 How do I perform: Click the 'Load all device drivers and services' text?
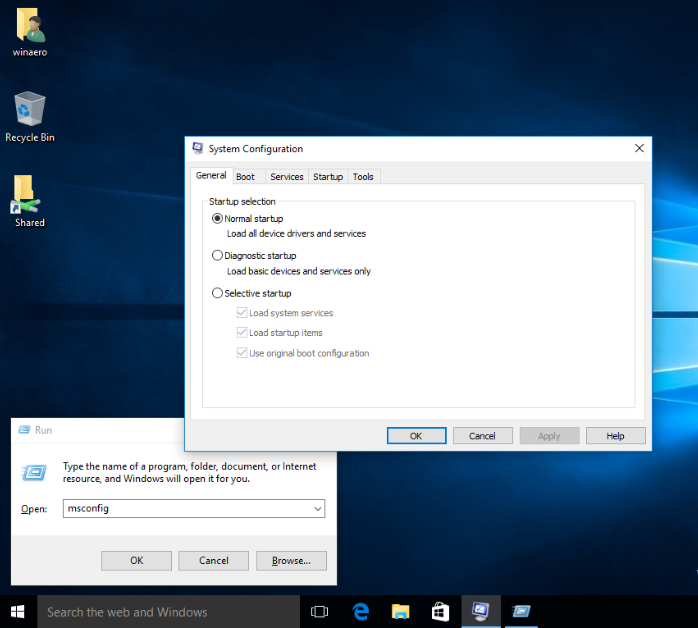point(296,234)
